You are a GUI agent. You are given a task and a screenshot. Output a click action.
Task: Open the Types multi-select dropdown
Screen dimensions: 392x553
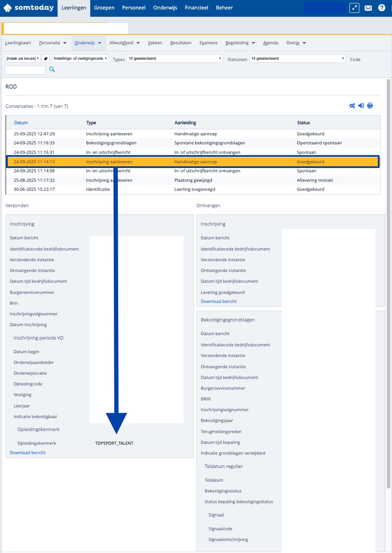coord(175,58)
